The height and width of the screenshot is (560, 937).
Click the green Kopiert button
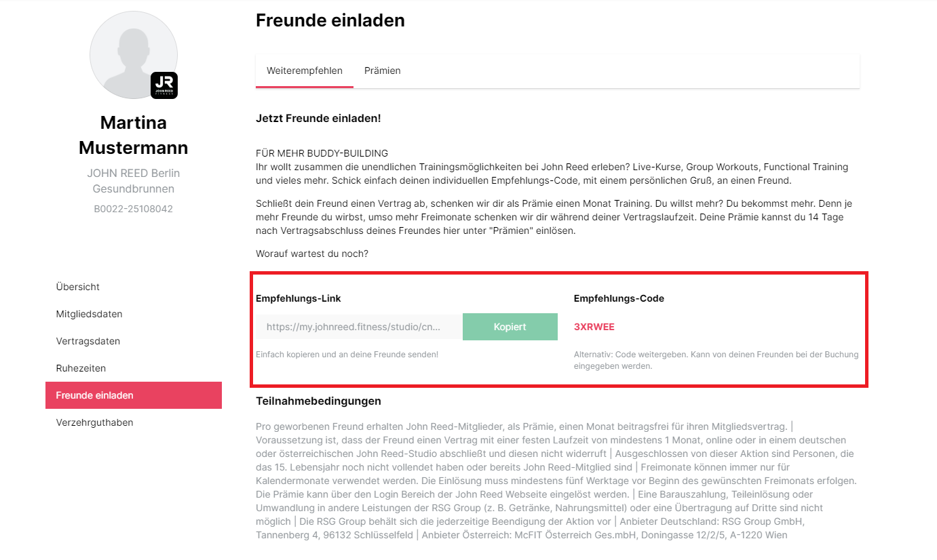(x=510, y=327)
